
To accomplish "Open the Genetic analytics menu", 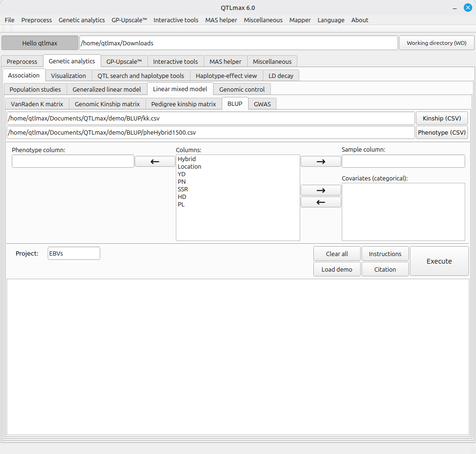I will (x=82, y=20).
